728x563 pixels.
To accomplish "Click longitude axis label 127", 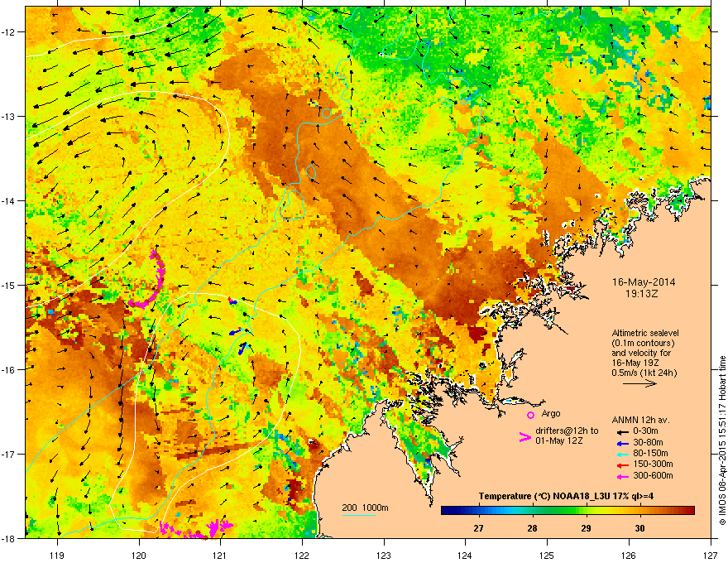I will click(x=711, y=555).
